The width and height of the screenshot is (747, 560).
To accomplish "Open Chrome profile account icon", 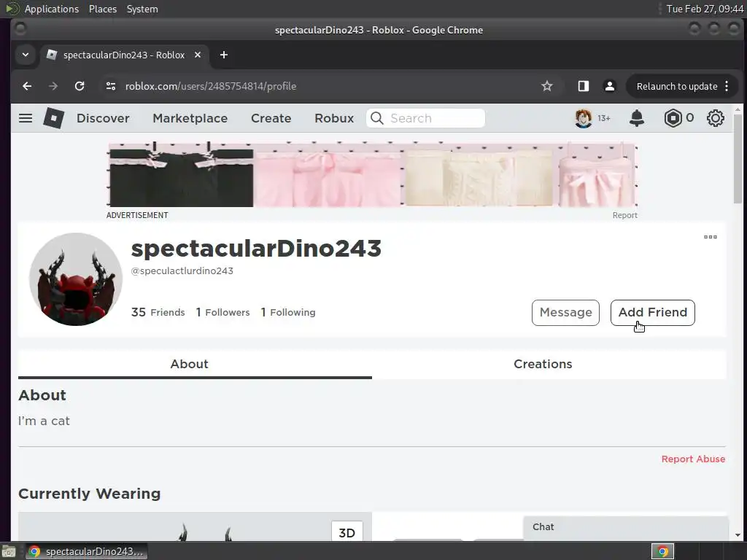I will pos(609,86).
